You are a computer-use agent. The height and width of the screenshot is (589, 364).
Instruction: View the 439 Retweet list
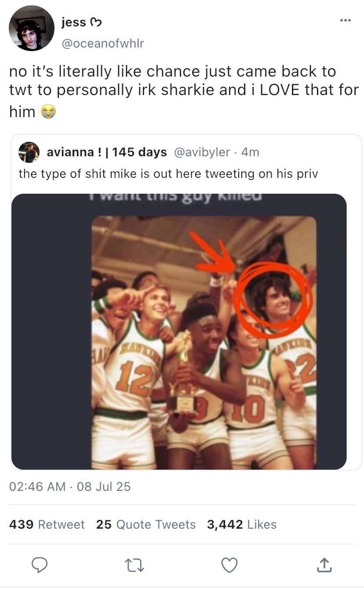(47, 524)
